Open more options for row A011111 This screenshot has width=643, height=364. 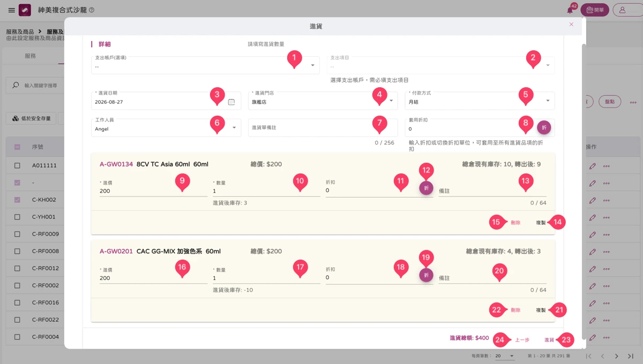tap(607, 165)
